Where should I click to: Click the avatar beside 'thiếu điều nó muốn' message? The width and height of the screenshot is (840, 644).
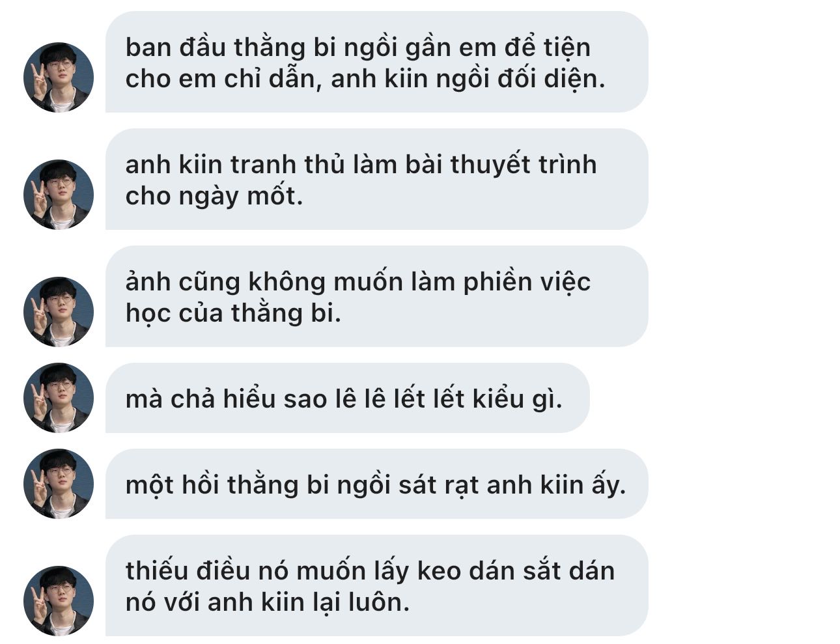click(x=59, y=601)
